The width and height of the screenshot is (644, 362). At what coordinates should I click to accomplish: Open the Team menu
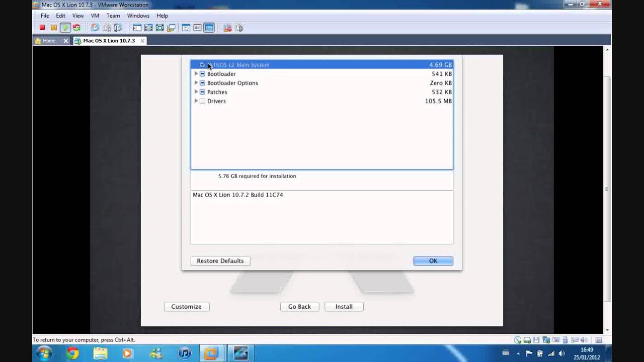113,16
